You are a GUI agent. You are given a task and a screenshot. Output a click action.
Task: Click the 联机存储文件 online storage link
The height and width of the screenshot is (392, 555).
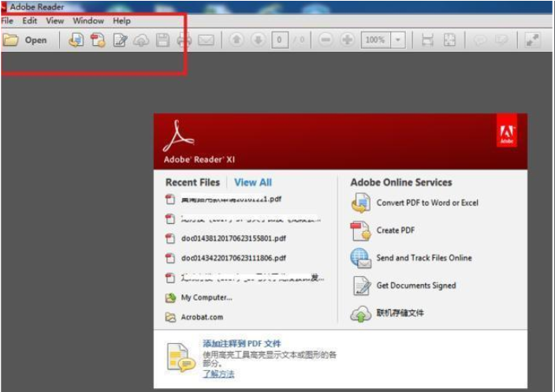click(x=400, y=312)
